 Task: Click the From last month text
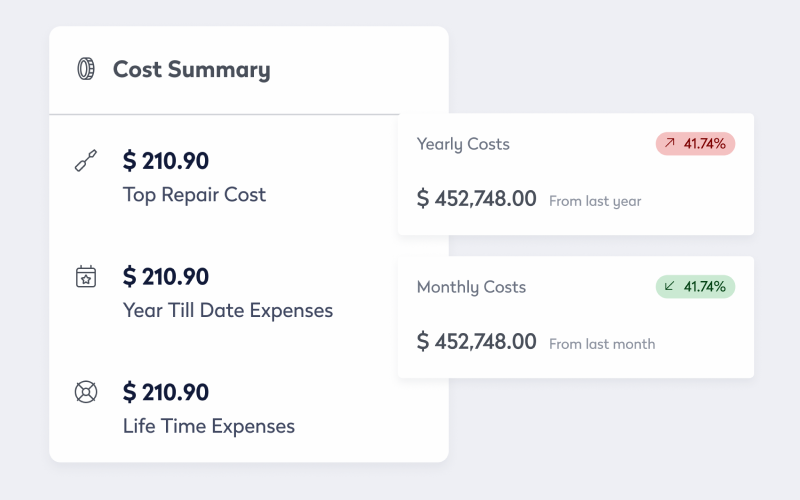pyautogui.click(x=602, y=344)
